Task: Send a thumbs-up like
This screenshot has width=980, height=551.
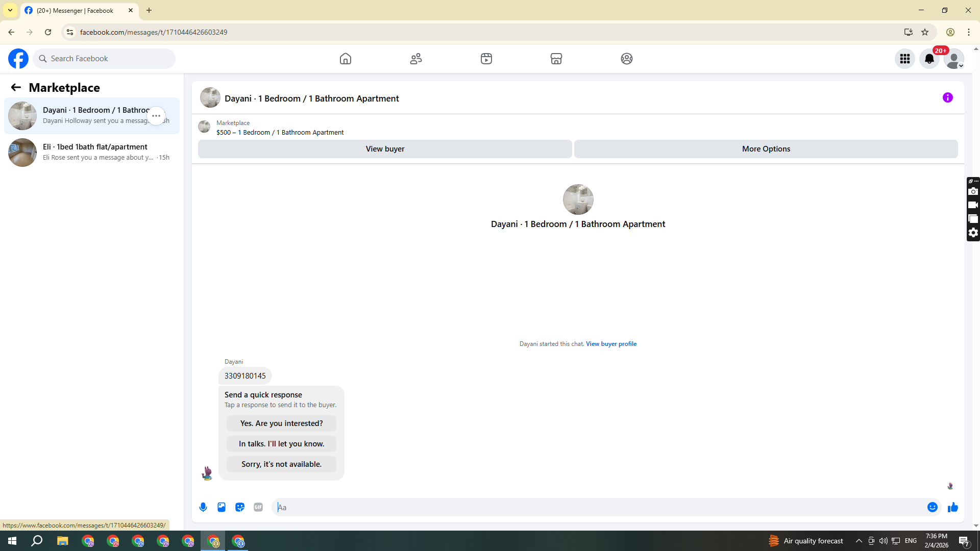Action: [953, 507]
